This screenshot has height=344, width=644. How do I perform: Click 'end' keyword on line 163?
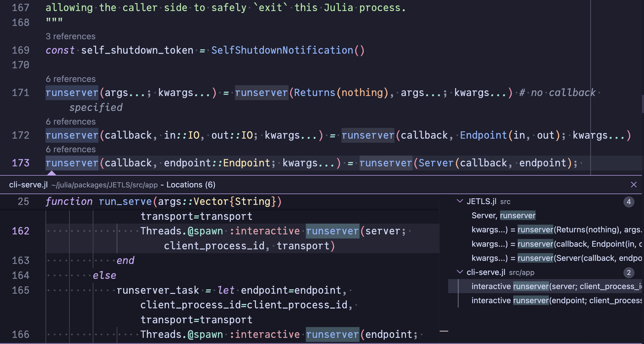click(125, 261)
